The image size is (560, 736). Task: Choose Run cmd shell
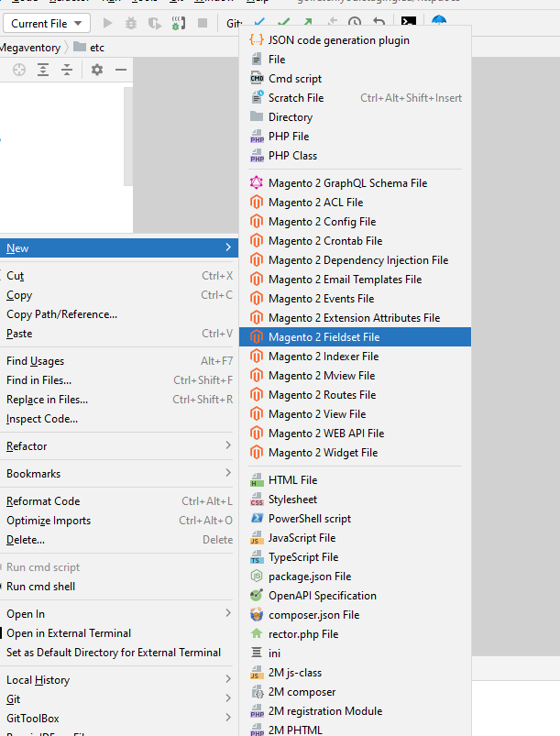click(119, 587)
